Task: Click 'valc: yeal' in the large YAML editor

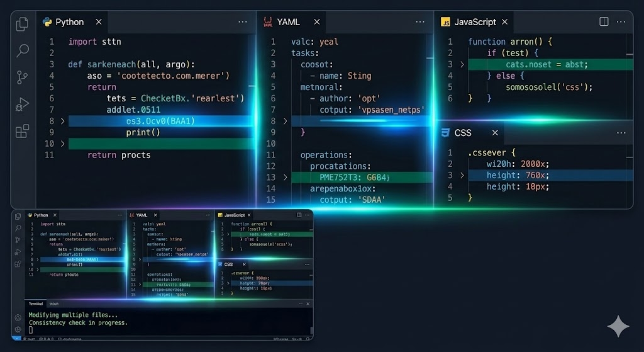Action: click(314, 42)
